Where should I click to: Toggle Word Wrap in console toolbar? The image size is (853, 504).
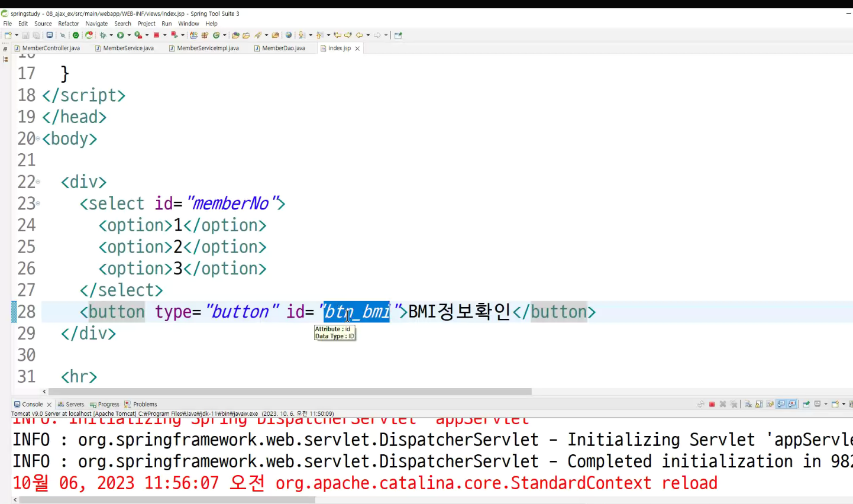770,405
